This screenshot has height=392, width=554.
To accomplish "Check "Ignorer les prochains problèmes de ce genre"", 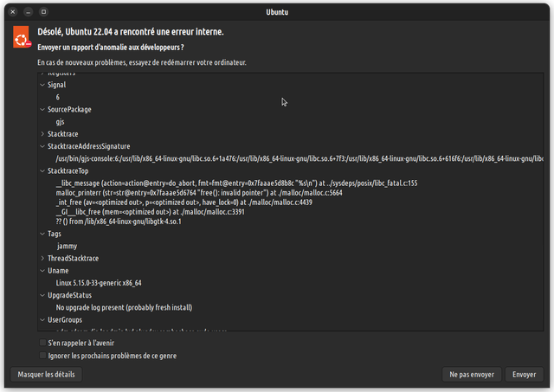I will tap(42, 356).
